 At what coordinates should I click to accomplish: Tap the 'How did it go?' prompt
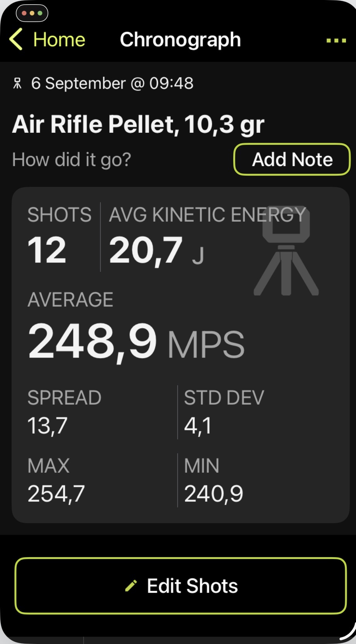tap(72, 159)
